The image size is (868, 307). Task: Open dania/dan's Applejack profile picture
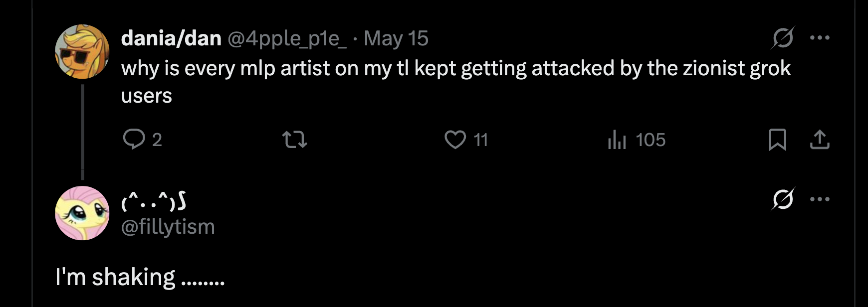(82, 51)
